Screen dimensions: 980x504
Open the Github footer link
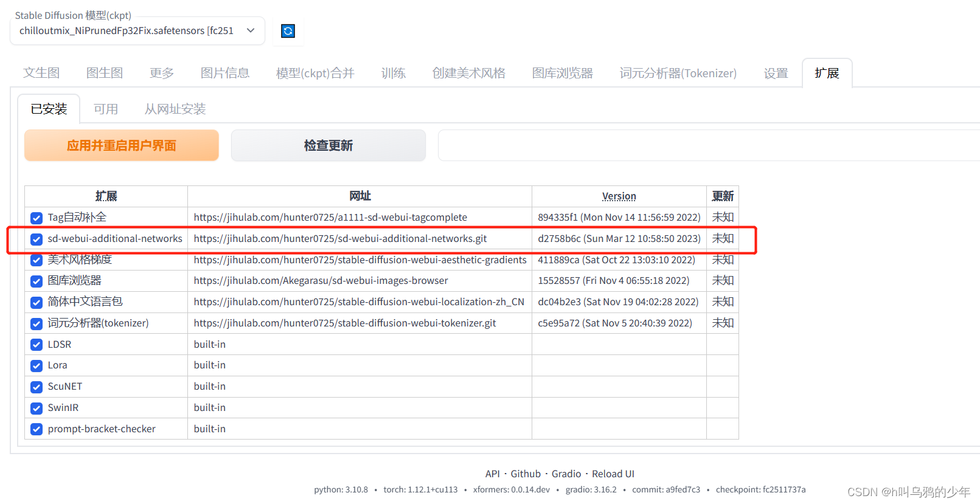tap(526, 474)
